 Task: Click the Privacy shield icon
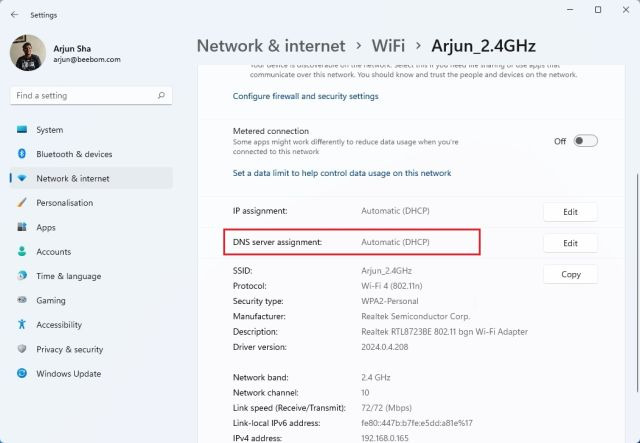click(x=22, y=349)
